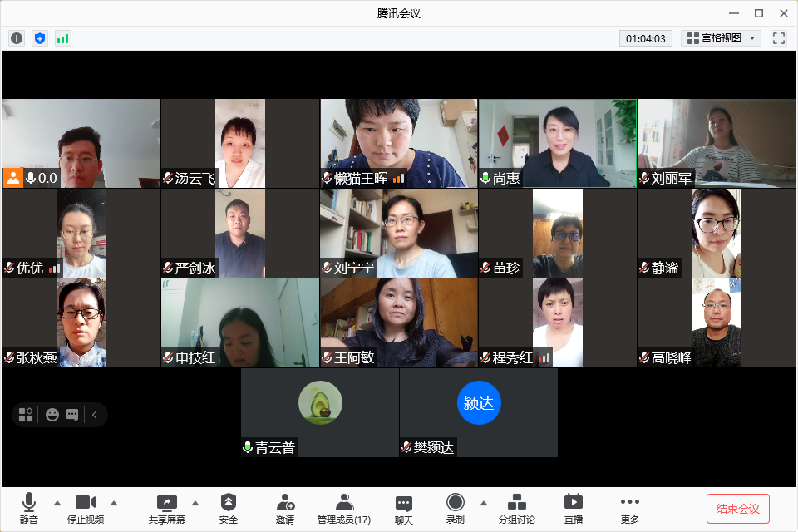The image size is (798, 532).
Task: Click the blue 颖达 avatar circle
Action: coord(479,402)
